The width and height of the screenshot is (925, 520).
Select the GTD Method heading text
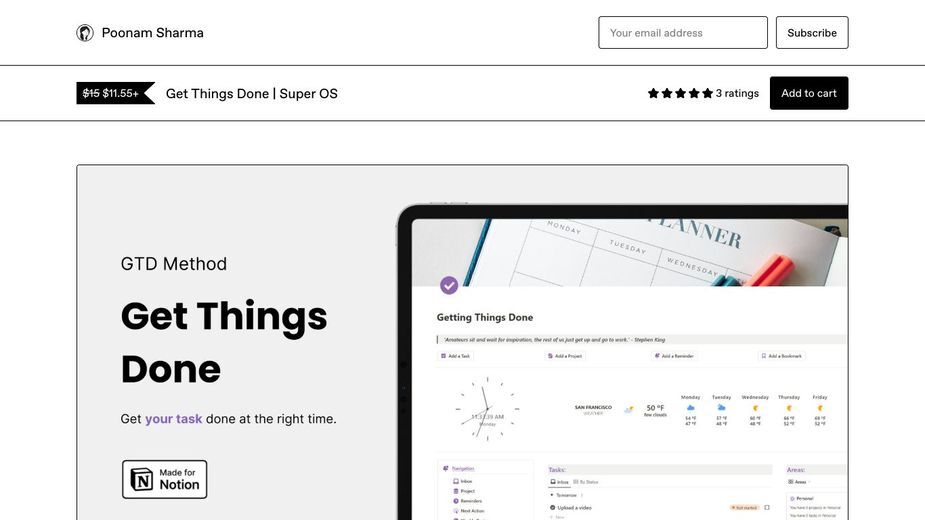[173, 264]
